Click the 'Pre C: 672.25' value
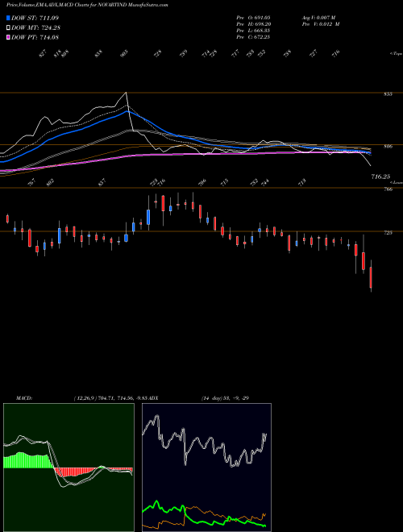Screen dimensions: 403x532 253,37
